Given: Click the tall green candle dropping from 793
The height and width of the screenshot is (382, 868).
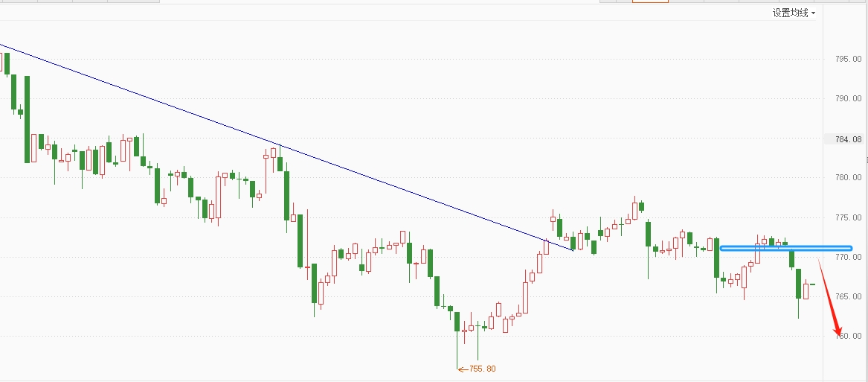Looking at the screenshot, I should coord(27,119).
